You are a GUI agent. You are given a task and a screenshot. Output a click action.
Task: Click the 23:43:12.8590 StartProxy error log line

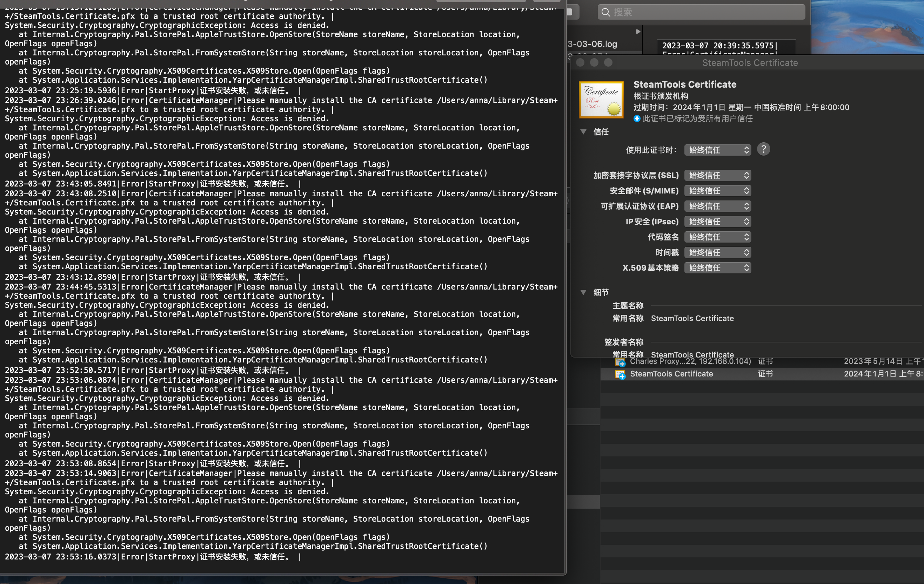point(153,277)
